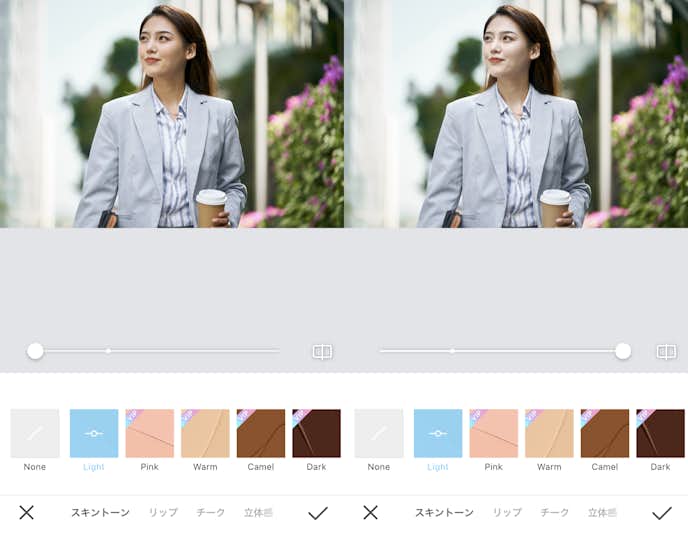Confirm edits with the left panel checkmark
688x542 pixels.
point(318,513)
